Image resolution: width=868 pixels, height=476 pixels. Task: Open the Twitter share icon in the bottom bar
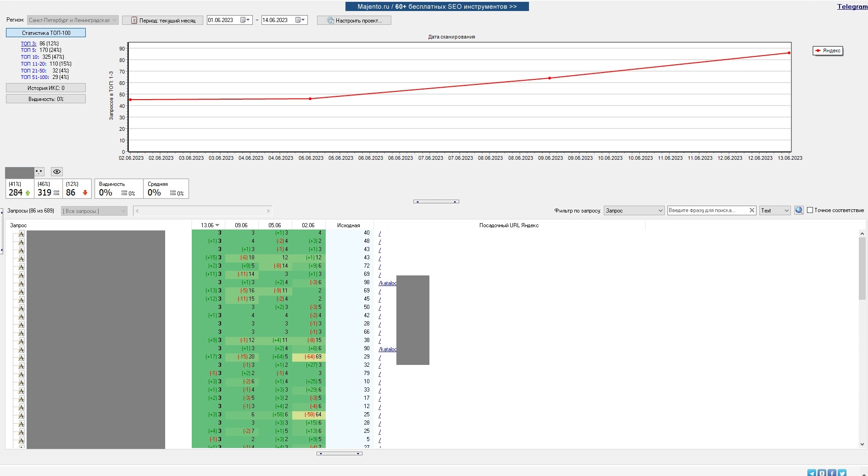tap(842, 473)
